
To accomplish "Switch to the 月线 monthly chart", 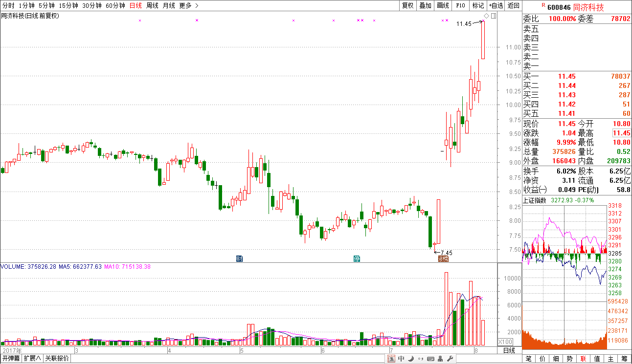I will (x=169, y=5).
